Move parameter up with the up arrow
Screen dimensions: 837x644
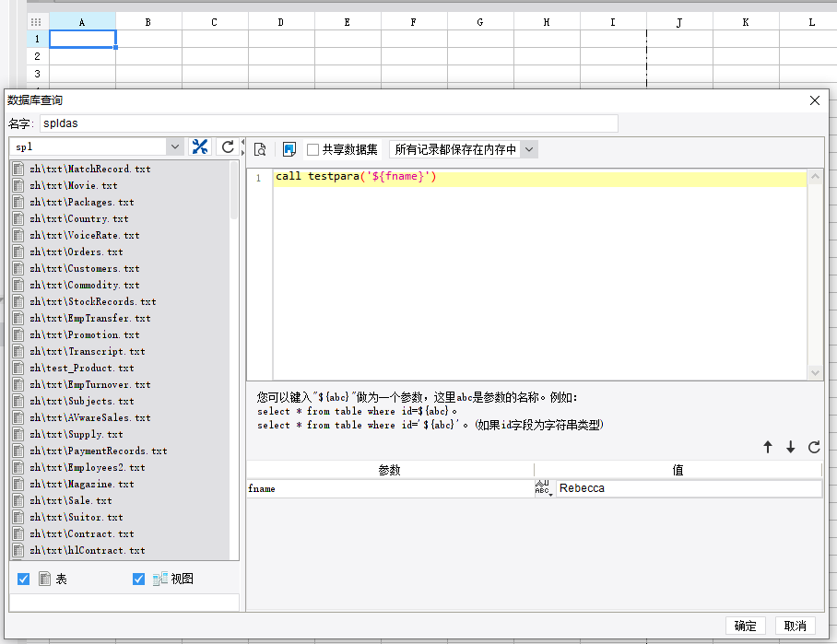click(768, 447)
